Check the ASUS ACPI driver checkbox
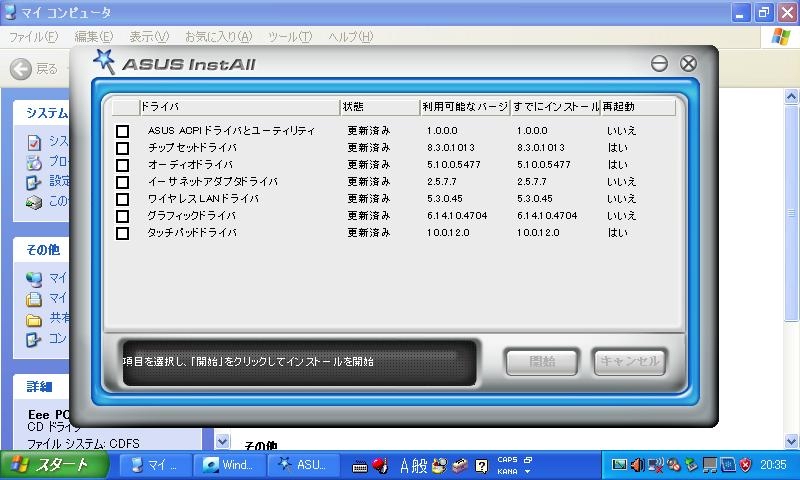Viewport: 800px width, 480px height. tap(122, 131)
